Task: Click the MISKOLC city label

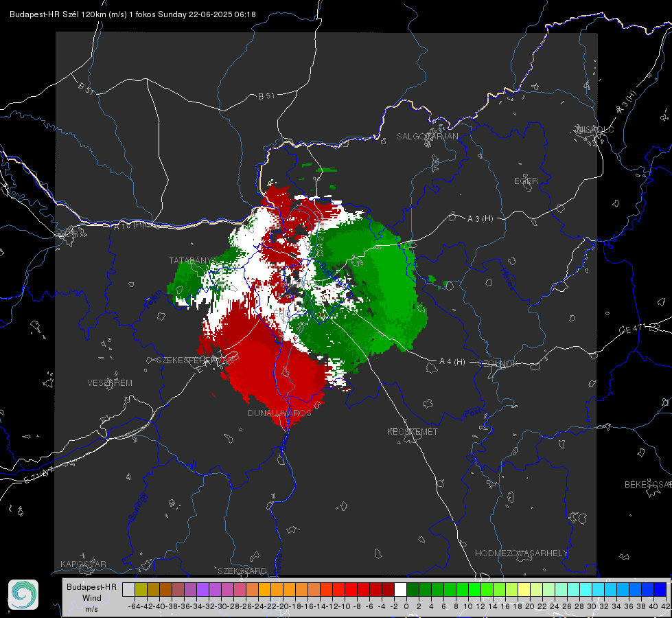Action: (595, 129)
